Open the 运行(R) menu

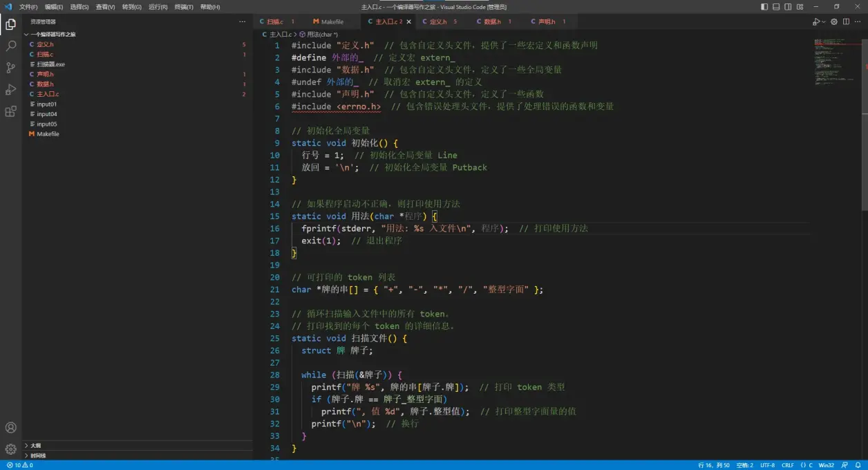click(x=158, y=6)
